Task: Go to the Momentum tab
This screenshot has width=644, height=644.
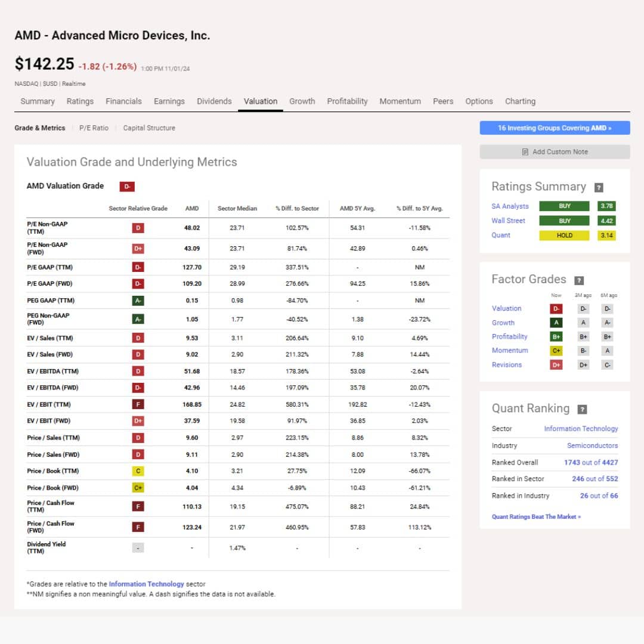Action: pos(400,101)
